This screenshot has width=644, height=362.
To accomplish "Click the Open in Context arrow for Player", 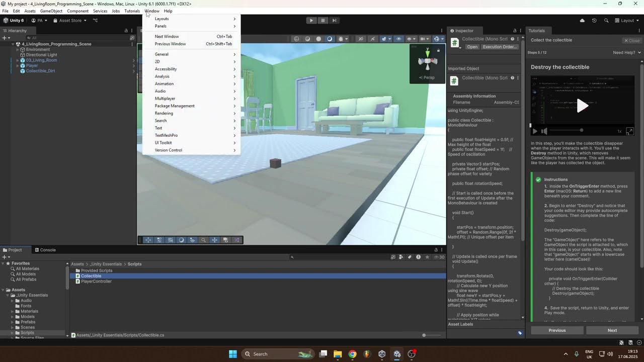I will tap(134, 66).
